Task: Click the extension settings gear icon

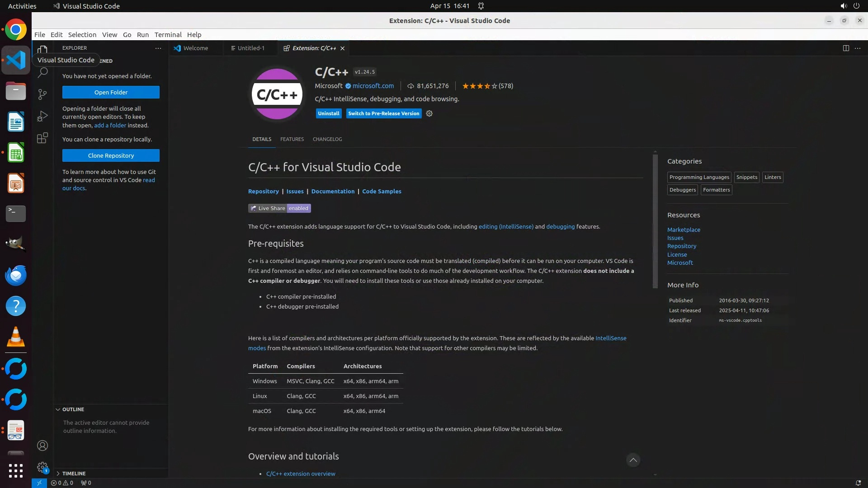Action: 429,113
